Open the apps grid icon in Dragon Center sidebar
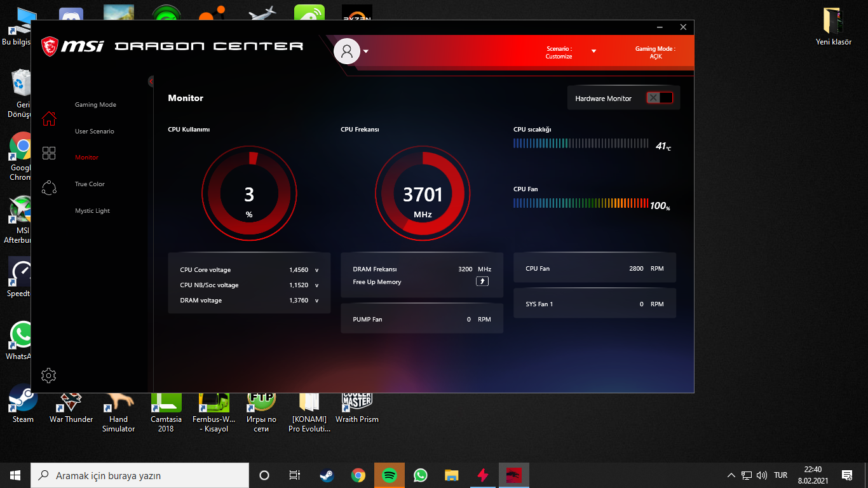This screenshot has height=488, width=868. click(49, 153)
